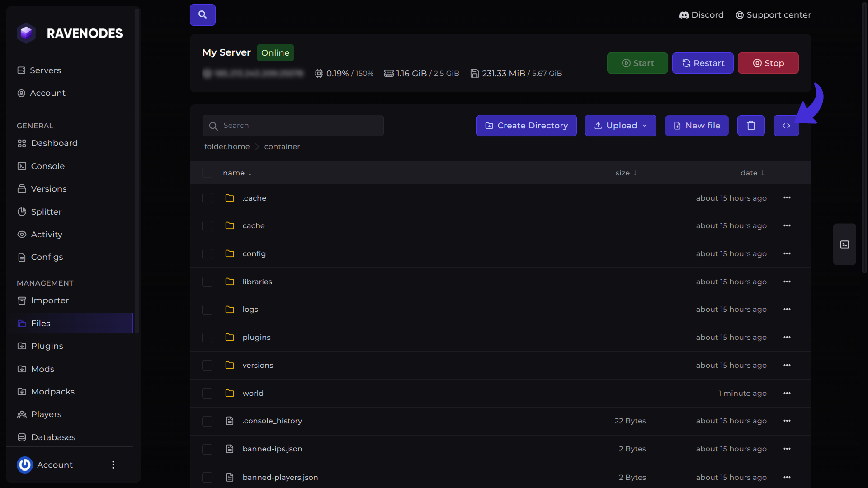Open the Console page

pos(41,166)
